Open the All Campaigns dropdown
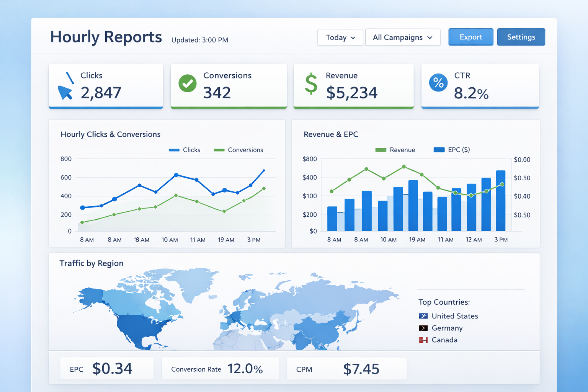The height and width of the screenshot is (392, 588). [x=402, y=37]
